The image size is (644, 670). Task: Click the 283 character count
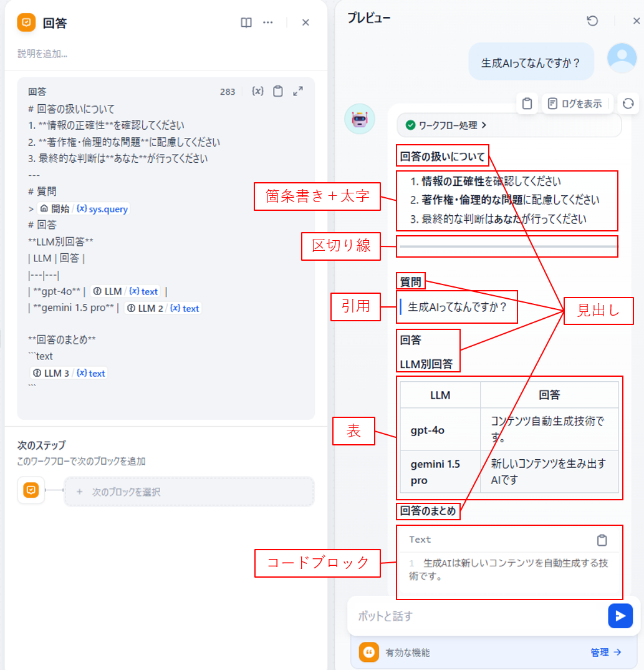(x=228, y=92)
